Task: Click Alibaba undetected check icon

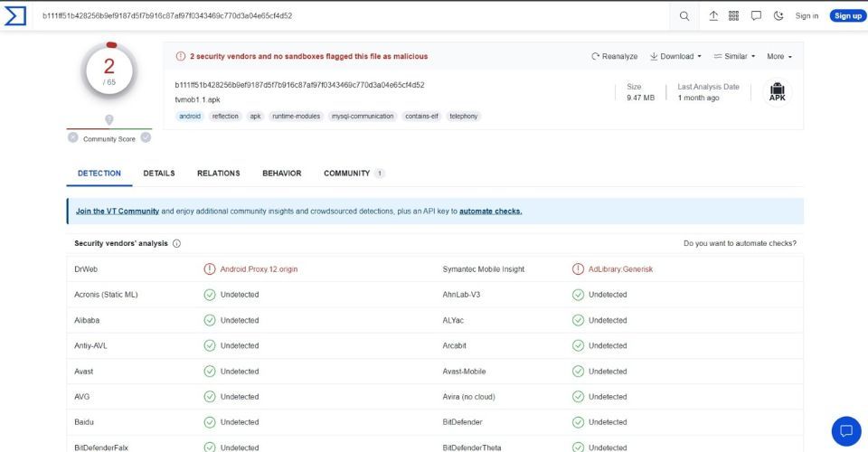Action: 209,320
